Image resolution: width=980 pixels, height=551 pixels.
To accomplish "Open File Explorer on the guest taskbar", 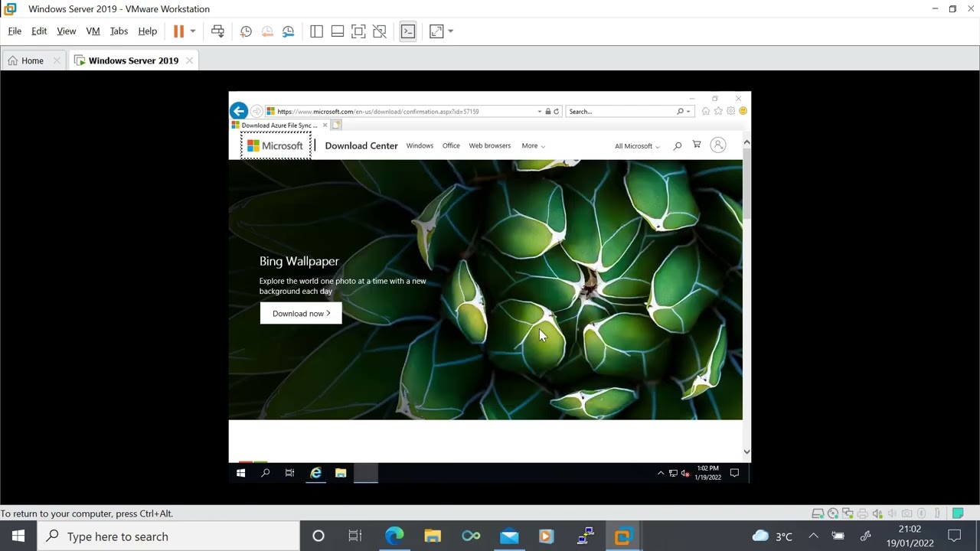I will 341,474.
